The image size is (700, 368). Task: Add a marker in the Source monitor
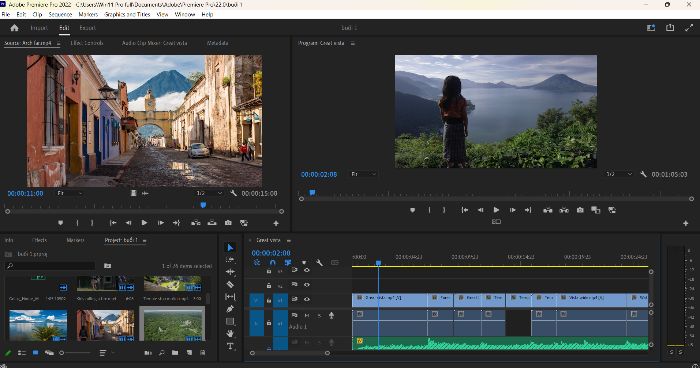coord(60,222)
